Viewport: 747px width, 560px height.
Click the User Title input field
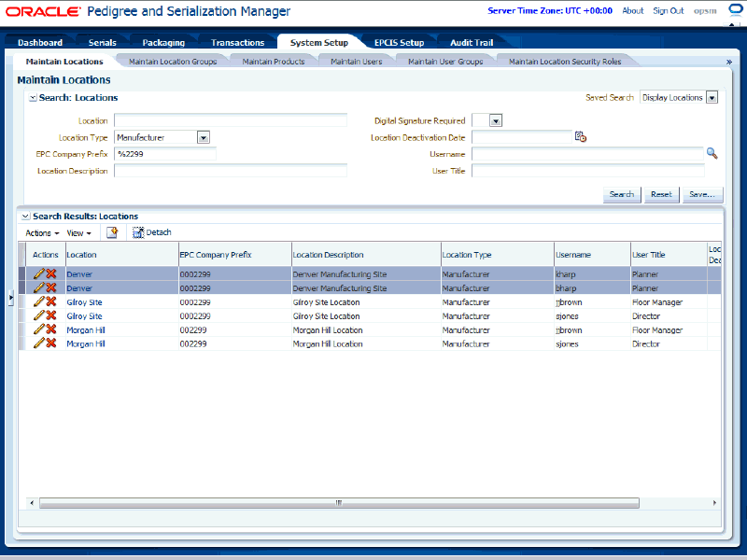click(588, 171)
